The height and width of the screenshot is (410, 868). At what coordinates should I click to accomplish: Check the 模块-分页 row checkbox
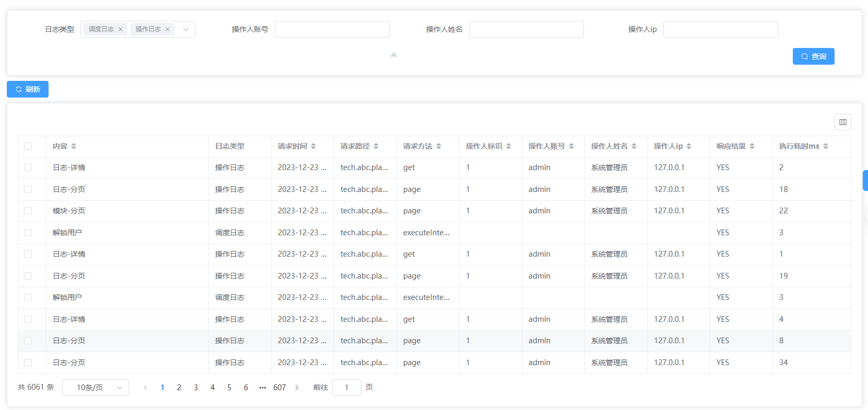click(28, 211)
